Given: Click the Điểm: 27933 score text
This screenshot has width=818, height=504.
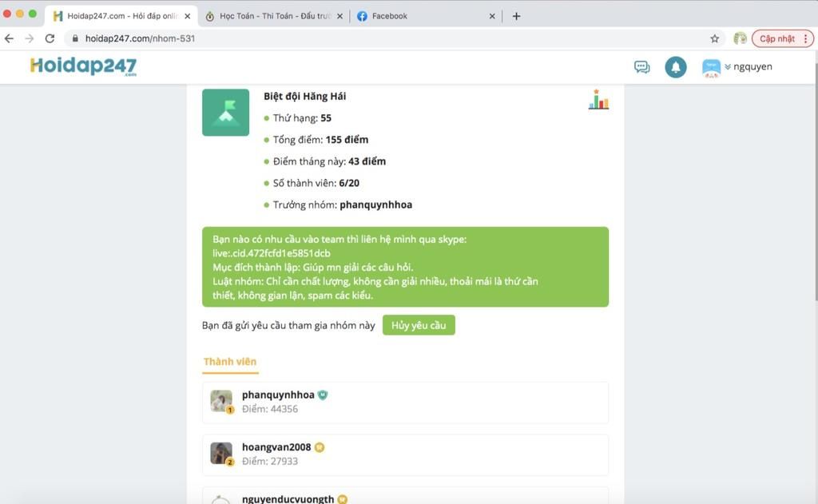Looking at the screenshot, I should click(270, 461).
